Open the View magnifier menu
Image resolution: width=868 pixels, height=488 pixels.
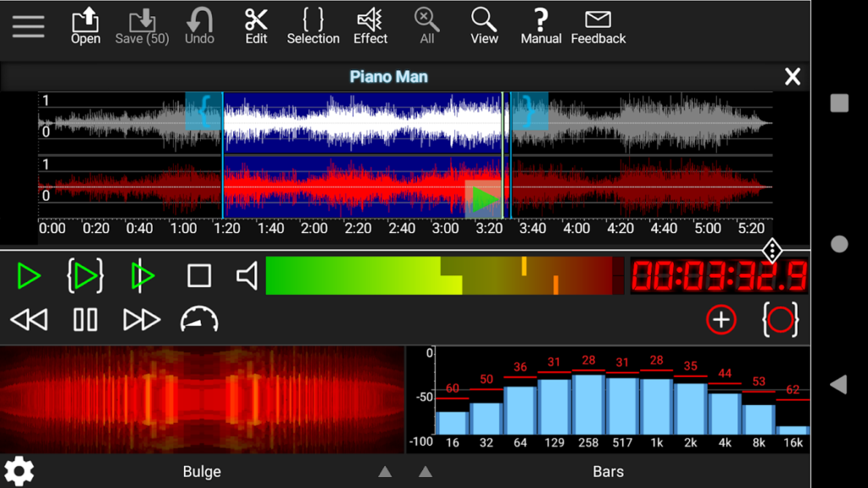click(x=484, y=25)
